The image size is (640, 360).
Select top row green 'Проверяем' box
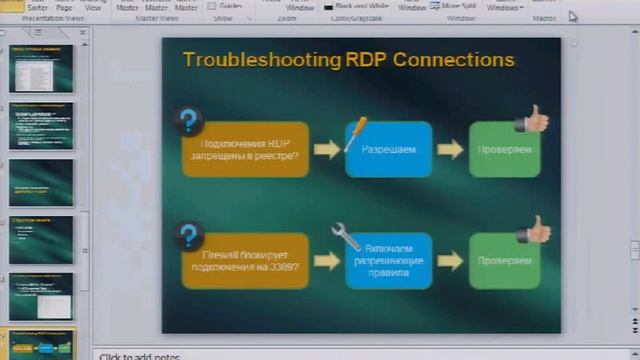click(505, 149)
